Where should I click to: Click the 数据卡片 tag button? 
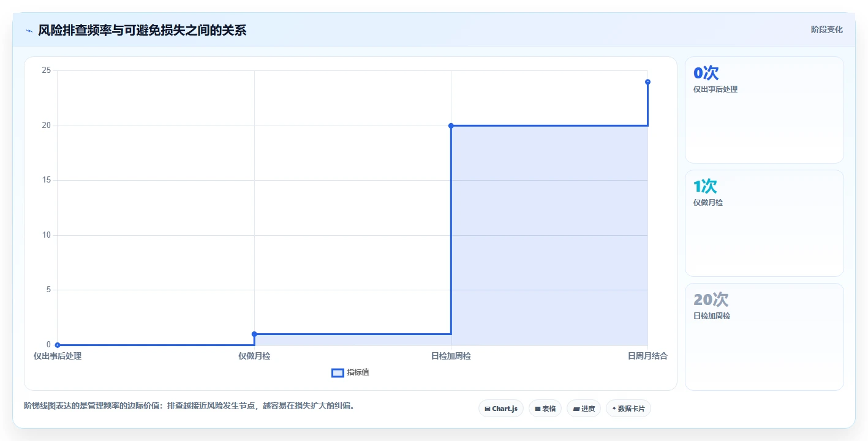(x=628, y=409)
